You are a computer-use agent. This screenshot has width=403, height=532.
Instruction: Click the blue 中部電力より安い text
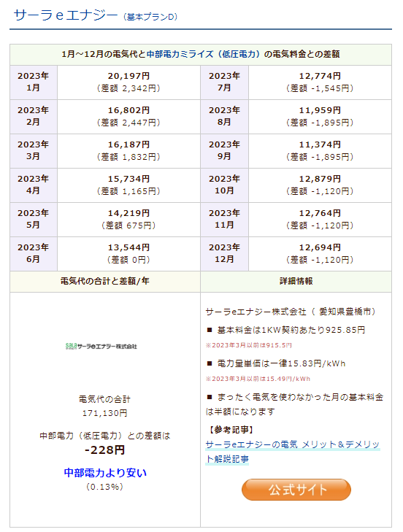click(x=105, y=473)
